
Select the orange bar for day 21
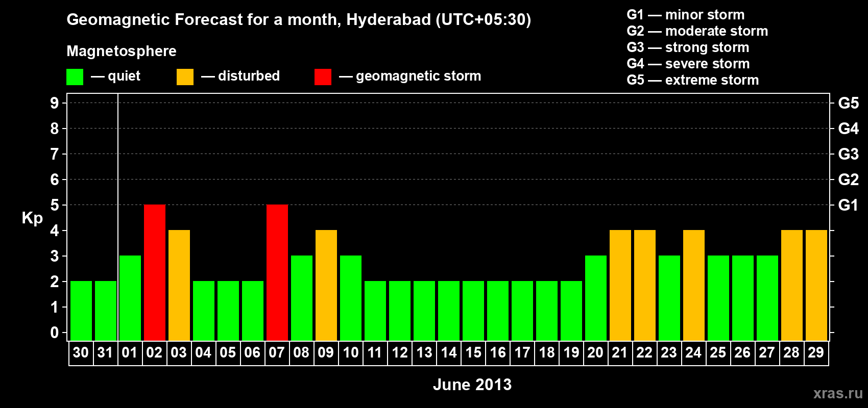tap(620, 285)
